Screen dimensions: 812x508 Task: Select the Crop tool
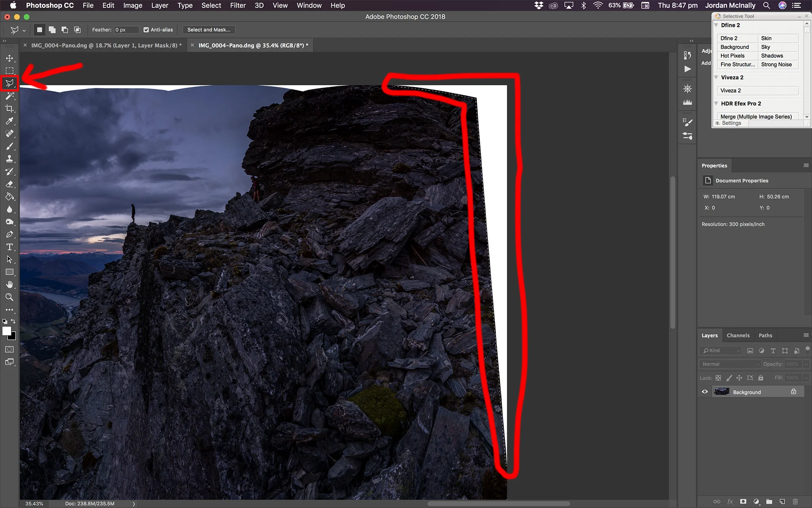(9, 109)
